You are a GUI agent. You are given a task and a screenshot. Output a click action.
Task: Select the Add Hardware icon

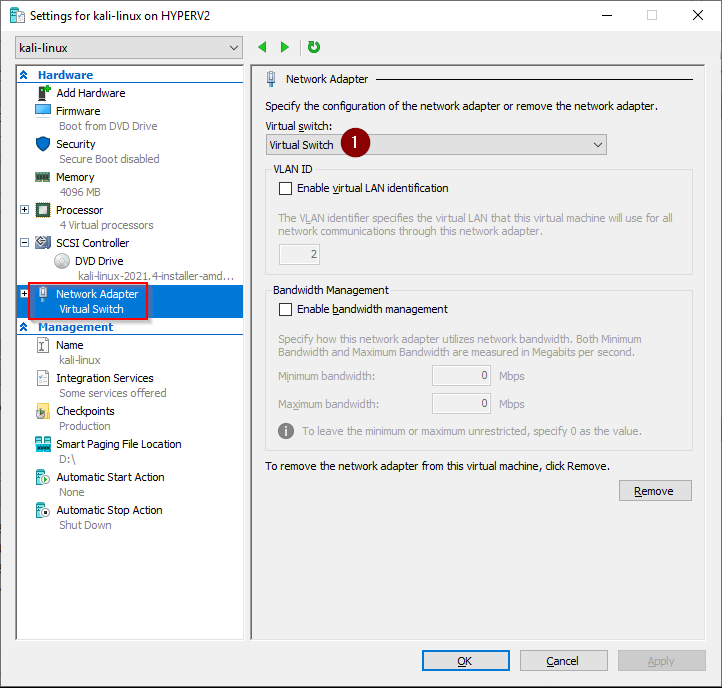coord(43,93)
